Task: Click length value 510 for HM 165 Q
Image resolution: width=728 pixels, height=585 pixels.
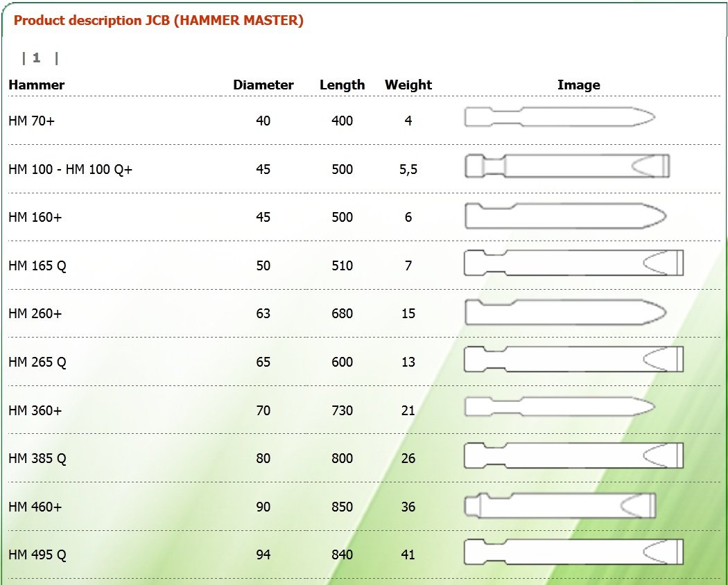Action: [x=343, y=265]
